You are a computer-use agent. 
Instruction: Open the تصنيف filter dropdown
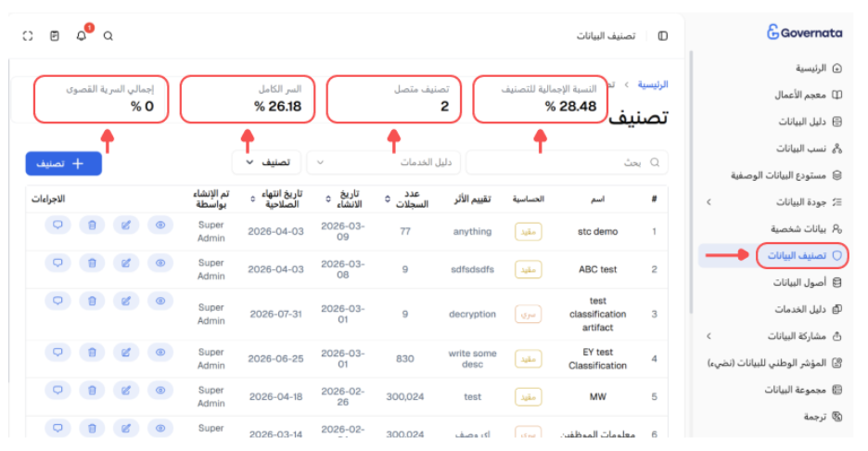(x=267, y=162)
